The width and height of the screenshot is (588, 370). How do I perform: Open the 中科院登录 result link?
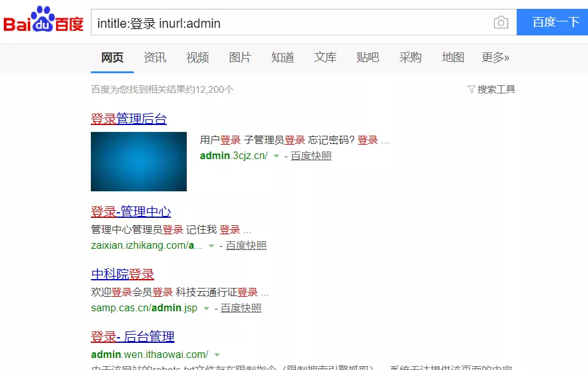122,274
